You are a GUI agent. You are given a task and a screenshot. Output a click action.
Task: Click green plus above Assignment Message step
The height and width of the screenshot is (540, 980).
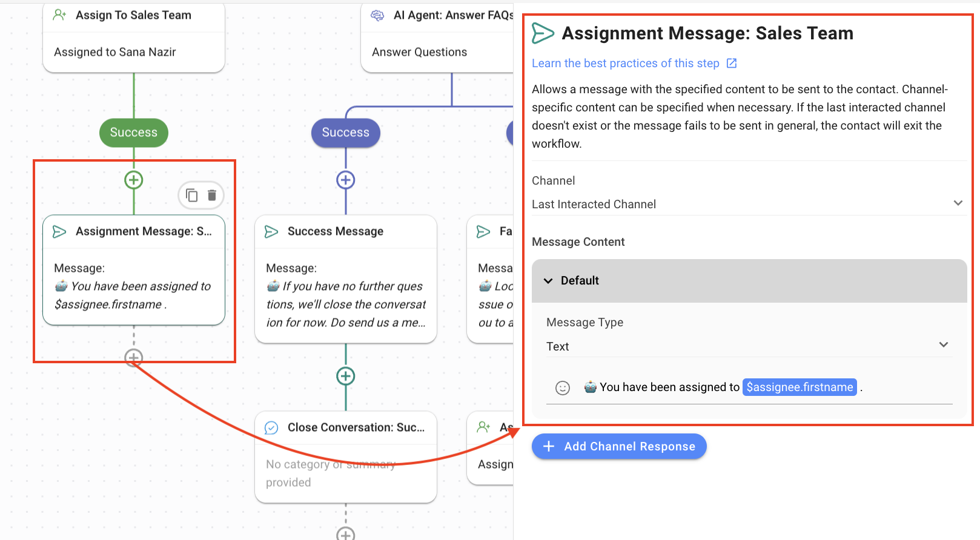pos(134,180)
